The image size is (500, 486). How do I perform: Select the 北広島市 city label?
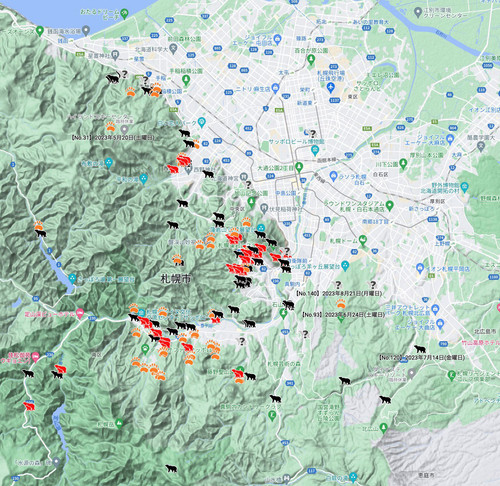coord(485,331)
